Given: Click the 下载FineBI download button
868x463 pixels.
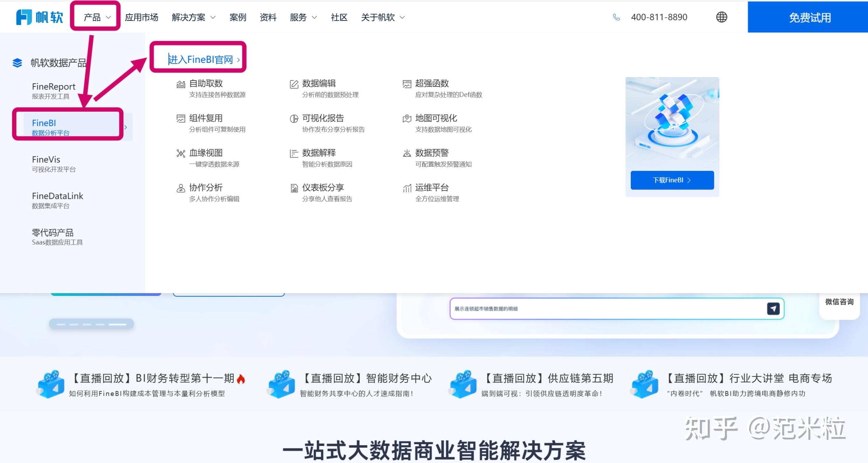Looking at the screenshot, I should pos(672,180).
